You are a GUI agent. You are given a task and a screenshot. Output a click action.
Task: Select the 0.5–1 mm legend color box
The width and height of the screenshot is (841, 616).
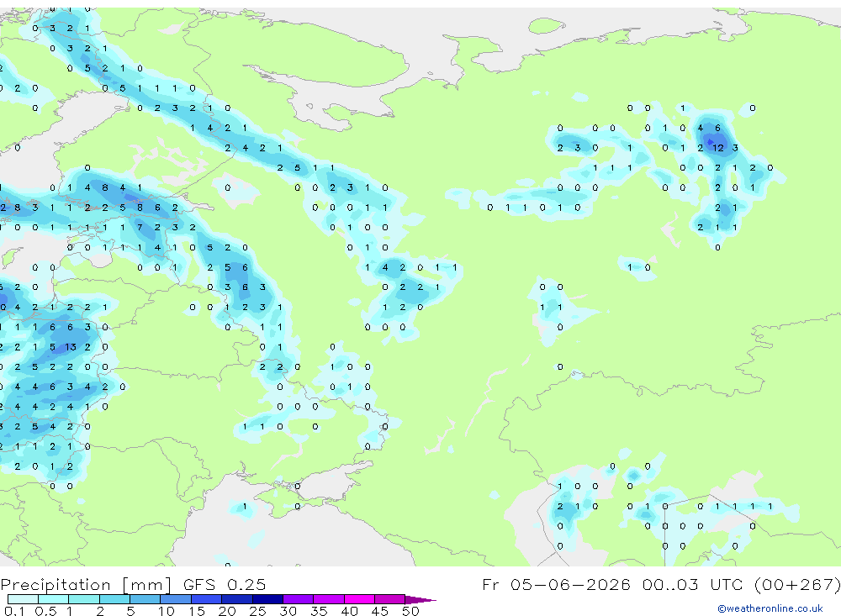[x=53, y=599]
